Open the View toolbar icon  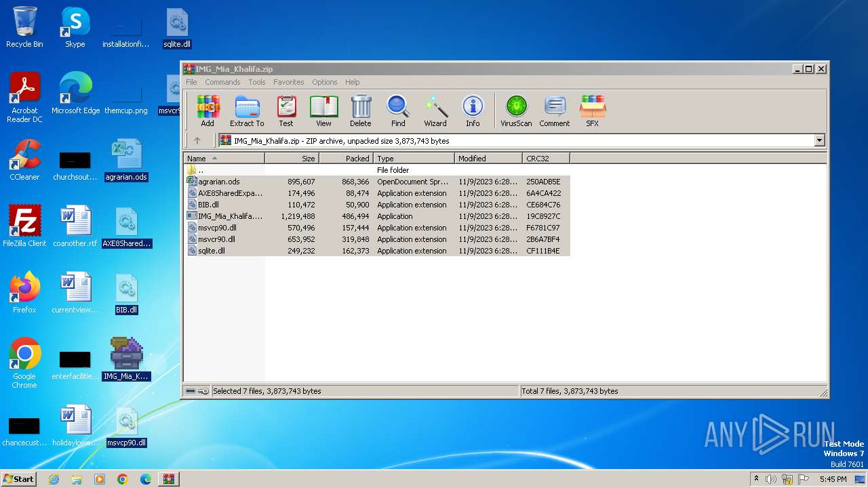(x=323, y=111)
